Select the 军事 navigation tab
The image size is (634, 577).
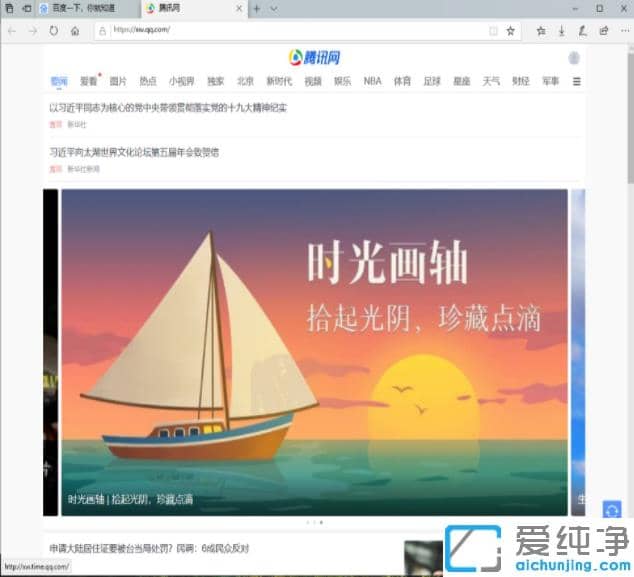pyautogui.click(x=551, y=81)
